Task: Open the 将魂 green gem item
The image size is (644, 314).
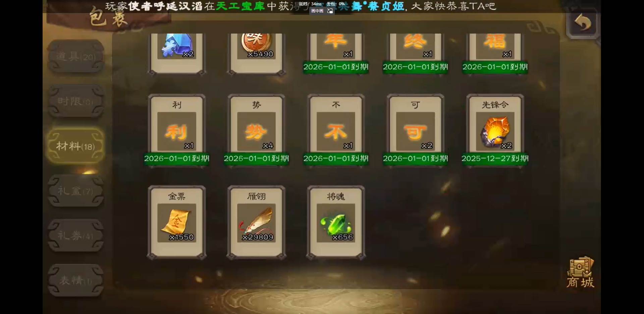Action: pyautogui.click(x=336, y=223)
